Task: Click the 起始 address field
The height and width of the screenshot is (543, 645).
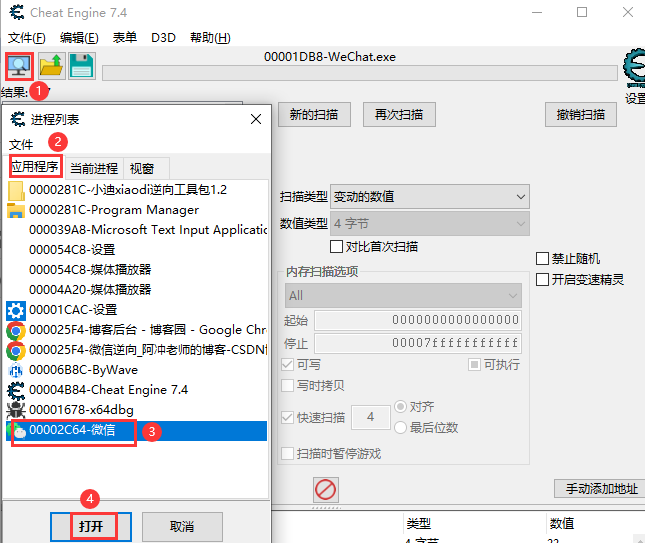Action: point(418,320)
